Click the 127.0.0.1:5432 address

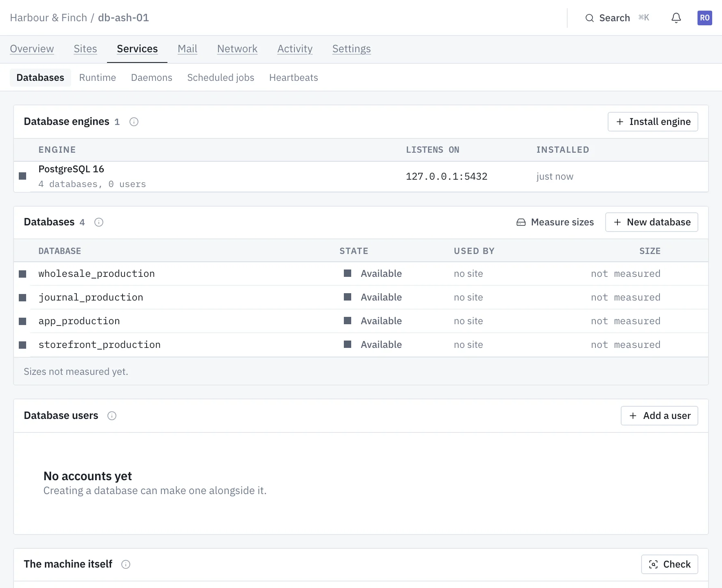(x=447, y=176)
